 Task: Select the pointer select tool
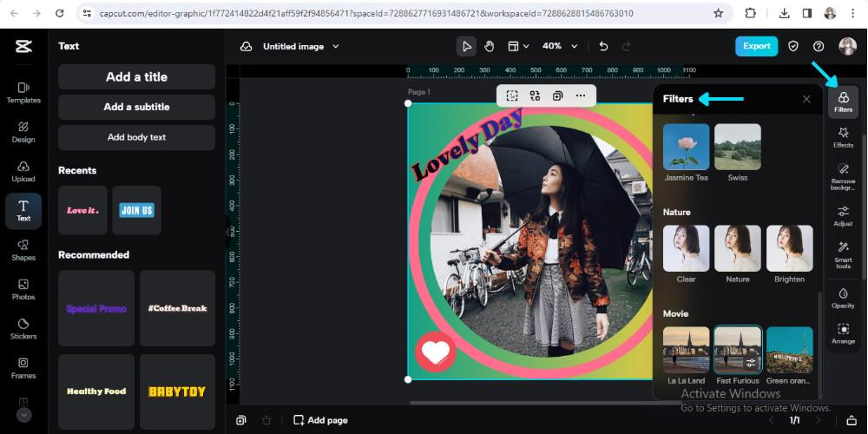[x=467, y=47]
